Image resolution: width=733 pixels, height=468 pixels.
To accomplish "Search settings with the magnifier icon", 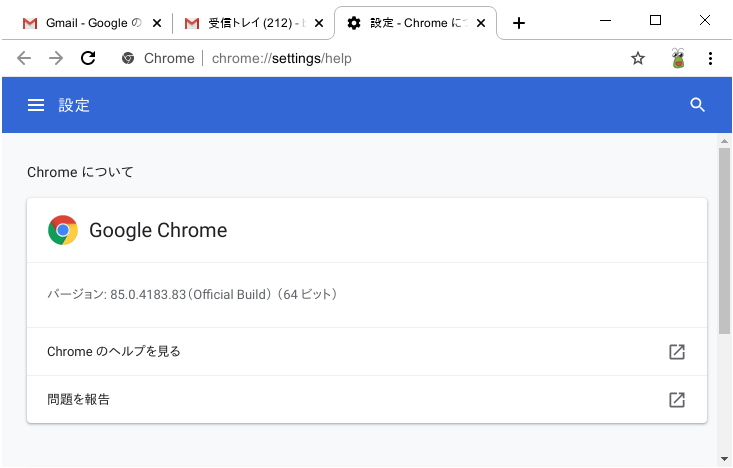I will (697, 105).
